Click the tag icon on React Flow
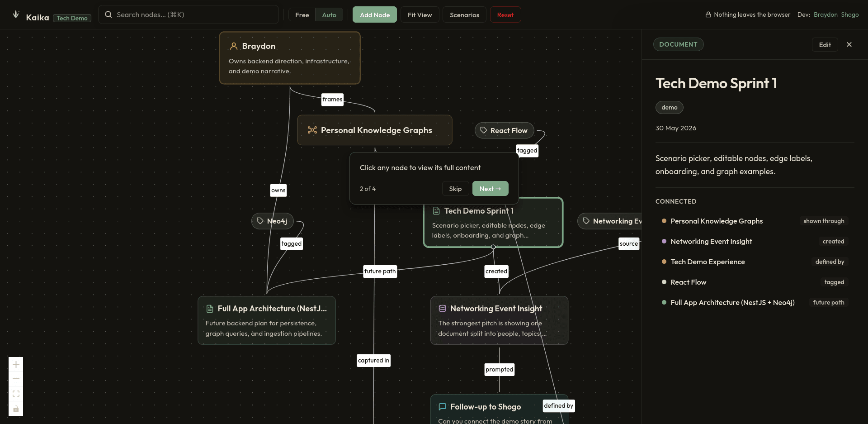The image size is (868, 424). pos(483,130)
